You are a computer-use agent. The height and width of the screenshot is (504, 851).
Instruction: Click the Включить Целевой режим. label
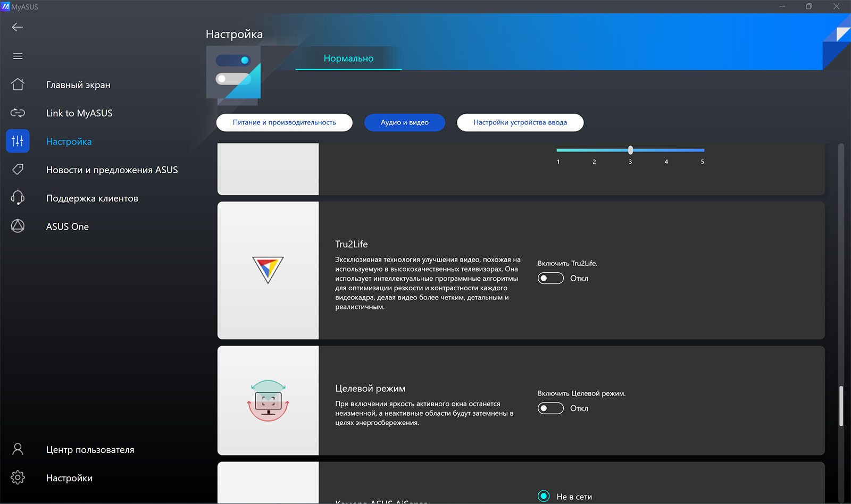click(581, 393)
